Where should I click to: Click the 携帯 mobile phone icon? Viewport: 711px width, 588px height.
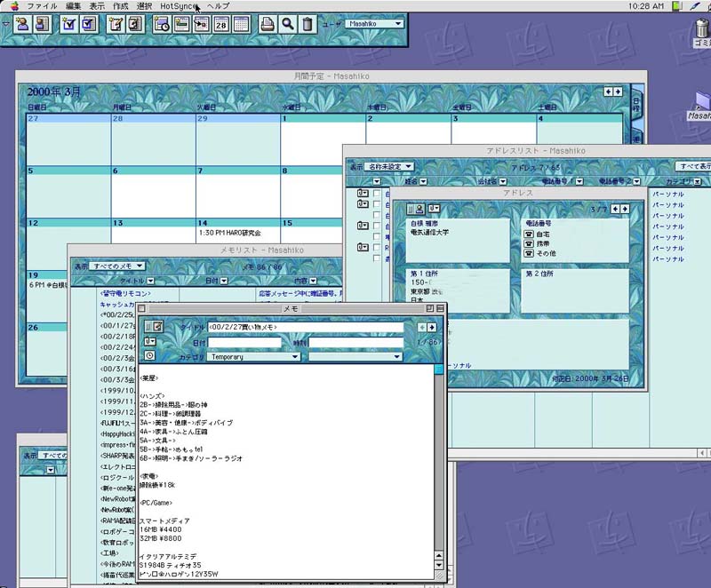pos(528,243)
